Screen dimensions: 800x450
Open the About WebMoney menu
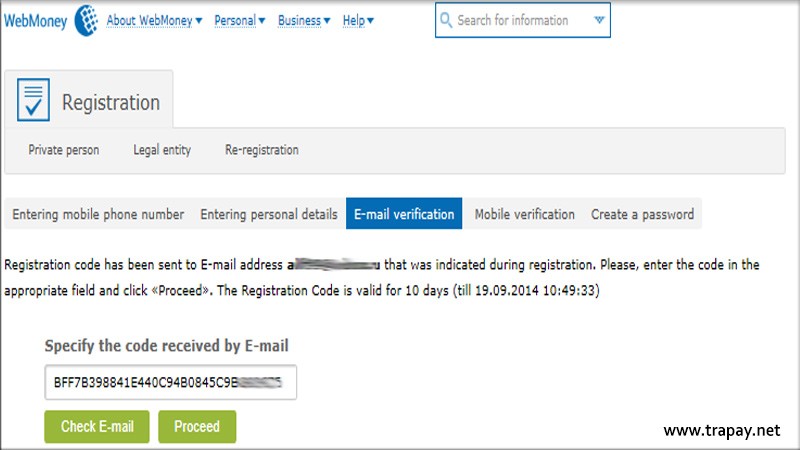click(x=154, y=20)
